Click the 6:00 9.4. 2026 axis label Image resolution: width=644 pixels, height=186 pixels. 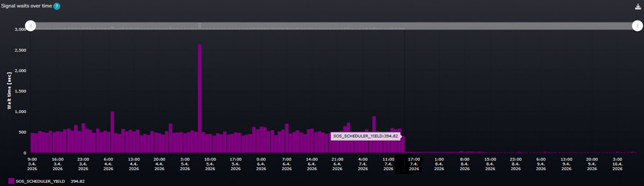pos(541,164)
